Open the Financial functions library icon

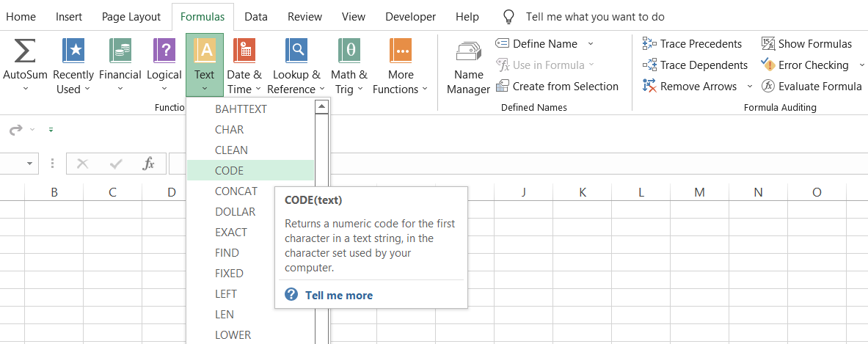(x=120, y=51)
